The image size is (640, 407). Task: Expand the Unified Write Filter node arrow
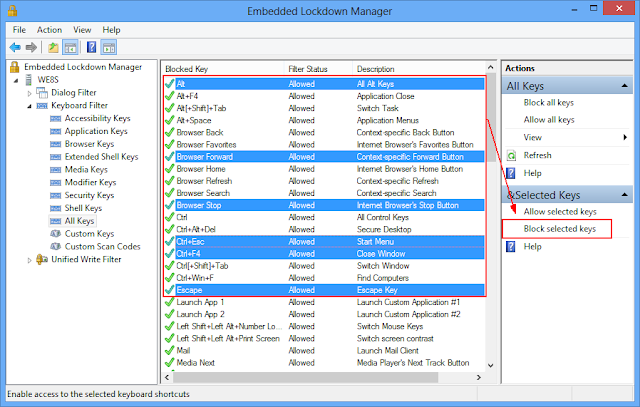pos(29,260)
